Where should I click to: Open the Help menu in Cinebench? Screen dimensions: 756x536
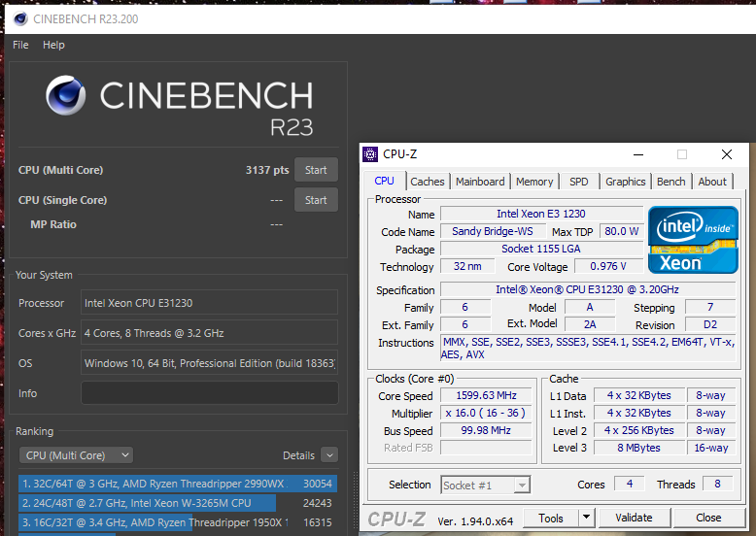(x=53, y=45)
